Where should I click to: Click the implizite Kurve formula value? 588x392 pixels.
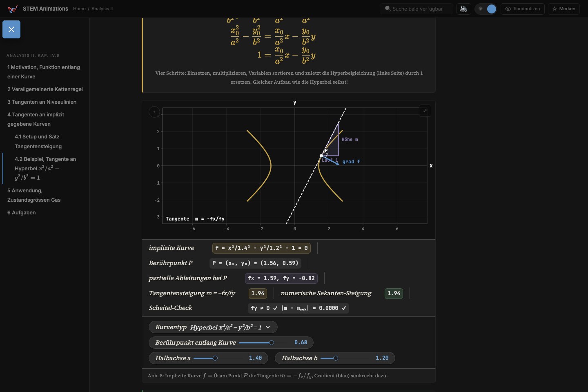pyautogui.click(x=261, y=248)
